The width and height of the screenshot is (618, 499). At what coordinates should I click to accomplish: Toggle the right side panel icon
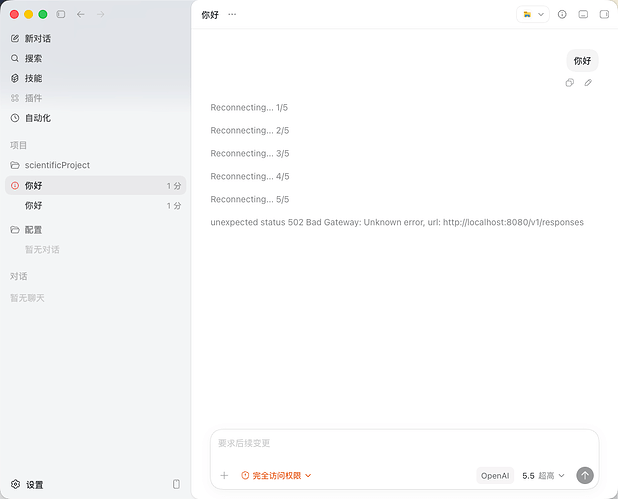(x=604, y=15)
